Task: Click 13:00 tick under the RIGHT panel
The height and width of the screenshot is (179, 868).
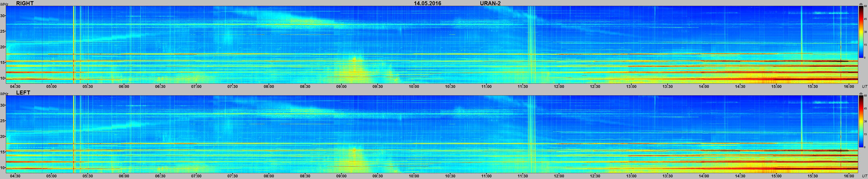Action: (631, 87)
